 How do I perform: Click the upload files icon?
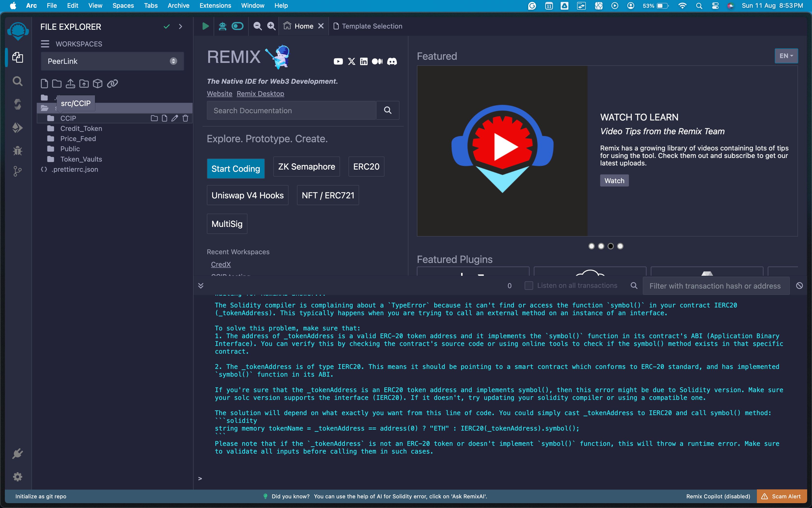(70, 83)
